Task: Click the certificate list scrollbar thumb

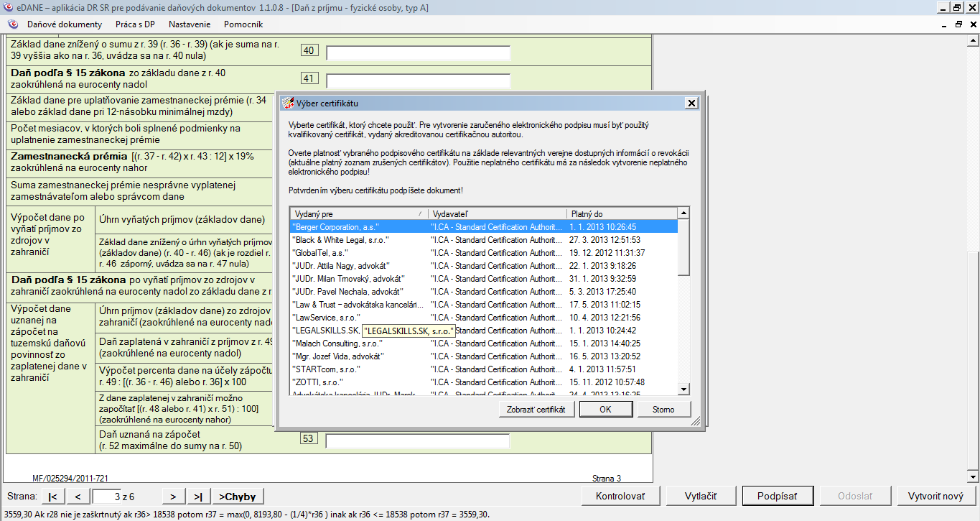Action: click(683, 247)
